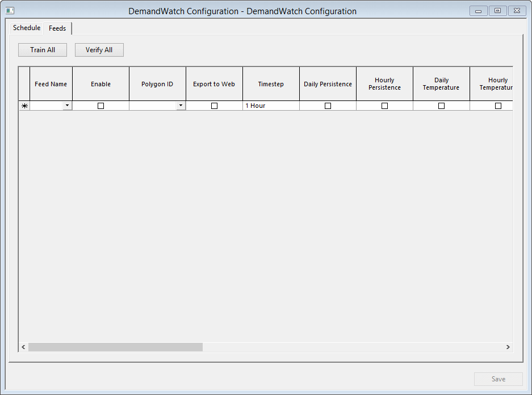Check the Enable checkbox for the new feed

100,105
